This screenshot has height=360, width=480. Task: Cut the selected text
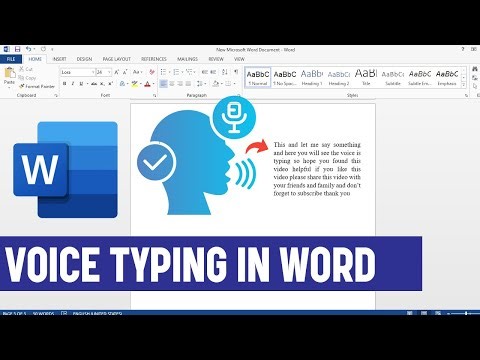point(26,69)
